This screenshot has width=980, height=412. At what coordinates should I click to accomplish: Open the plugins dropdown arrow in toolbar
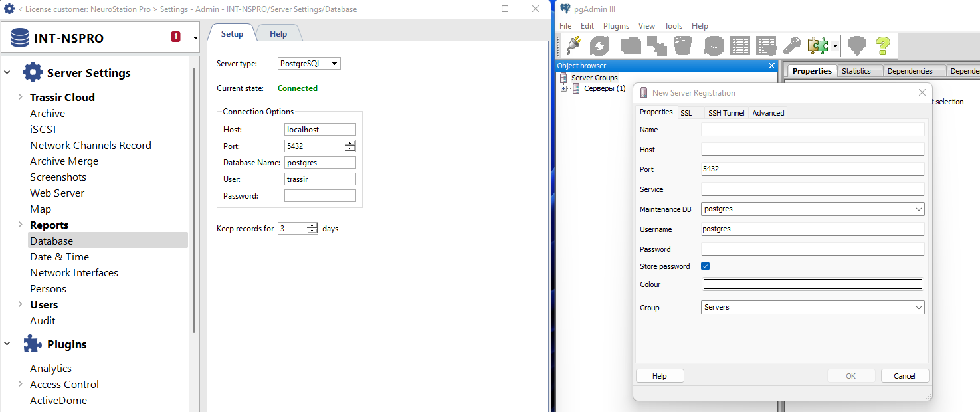[x=834, y=46]
